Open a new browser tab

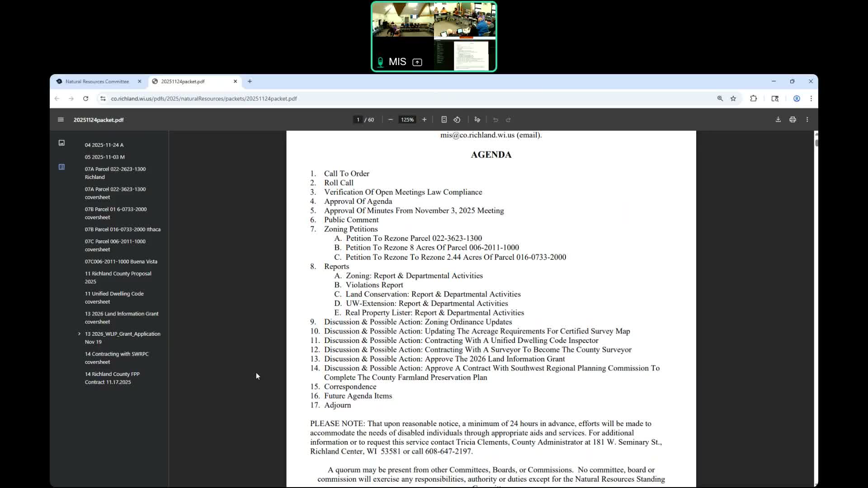click(250, 81)
